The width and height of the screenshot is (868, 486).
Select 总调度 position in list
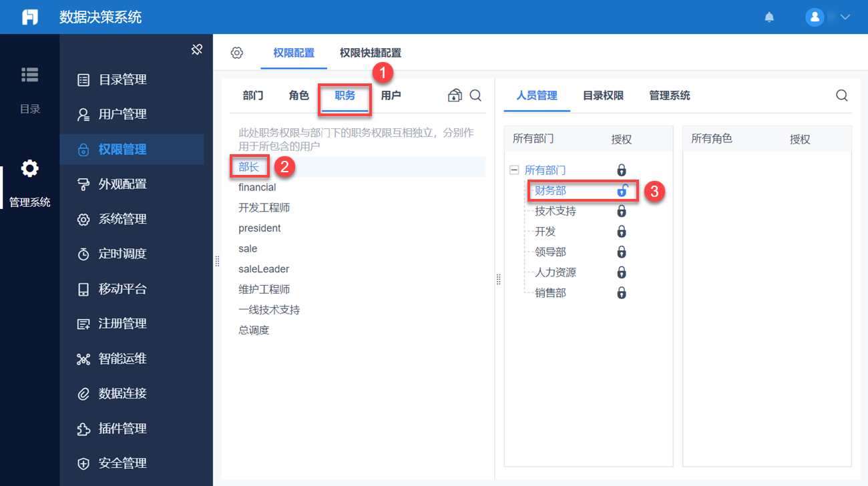(254, 330)
